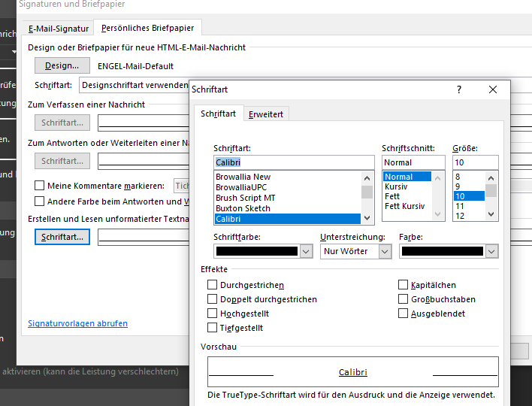Choose Kursiv font style
Screen dimensions: 532x406
[407, 186]
